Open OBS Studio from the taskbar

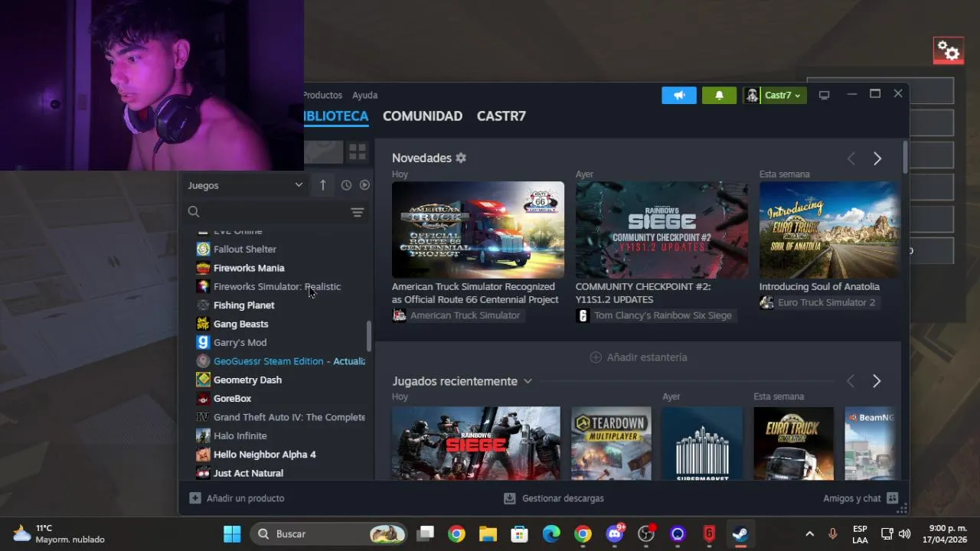click(646, 533)
